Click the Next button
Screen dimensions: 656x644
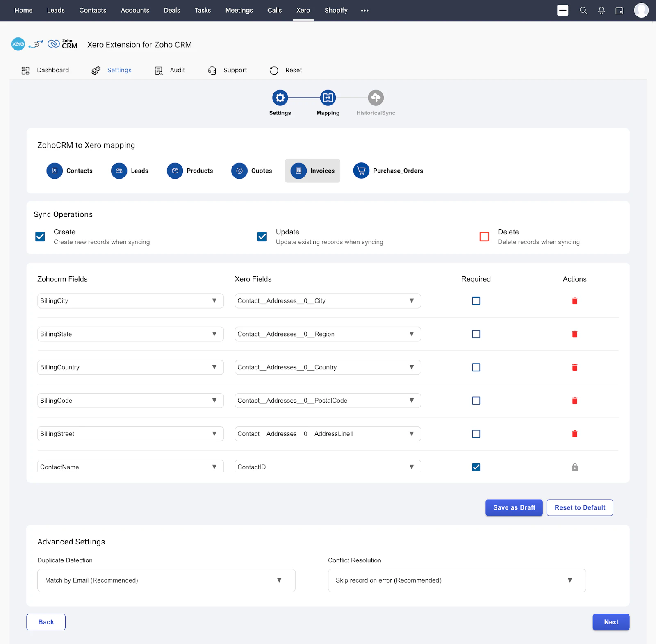(611, 622)
